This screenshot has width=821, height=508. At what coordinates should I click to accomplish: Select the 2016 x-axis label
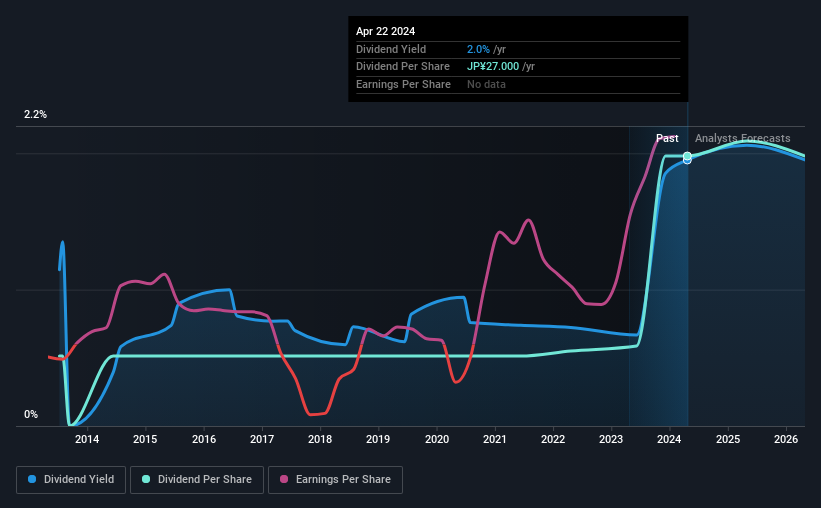point(204,439)
